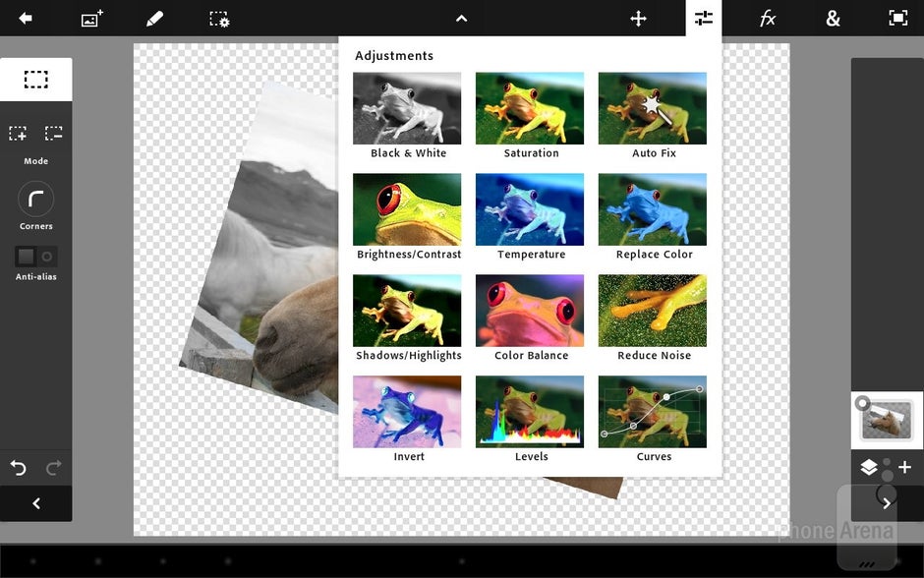924x578 pixels.
Task: Open the Levels adjustment
Action: tap(530, 411)
